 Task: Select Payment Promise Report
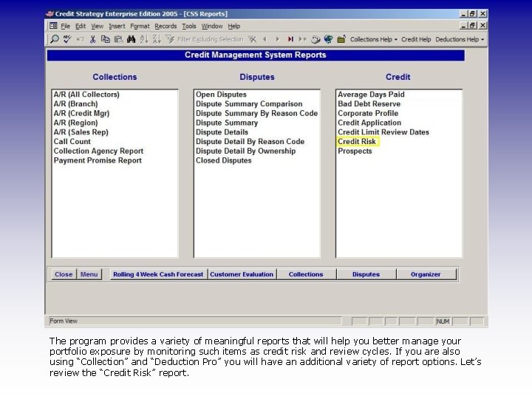click(98, 160)
